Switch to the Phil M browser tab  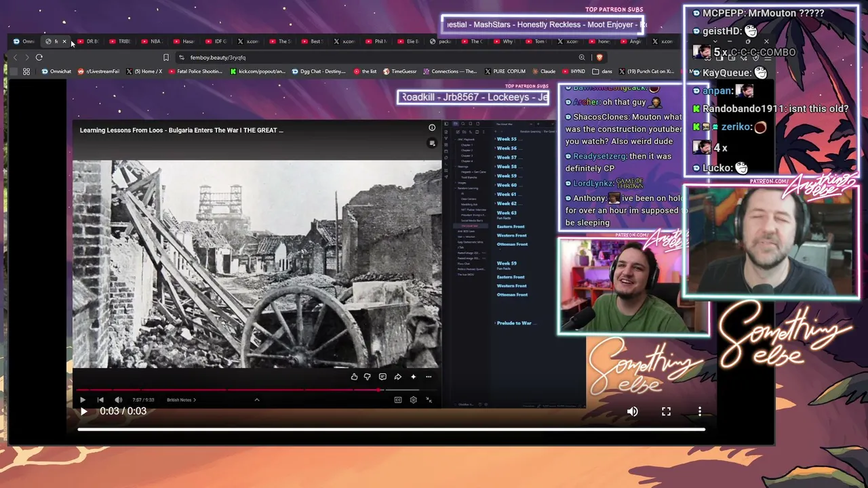[x=376, y=41]
